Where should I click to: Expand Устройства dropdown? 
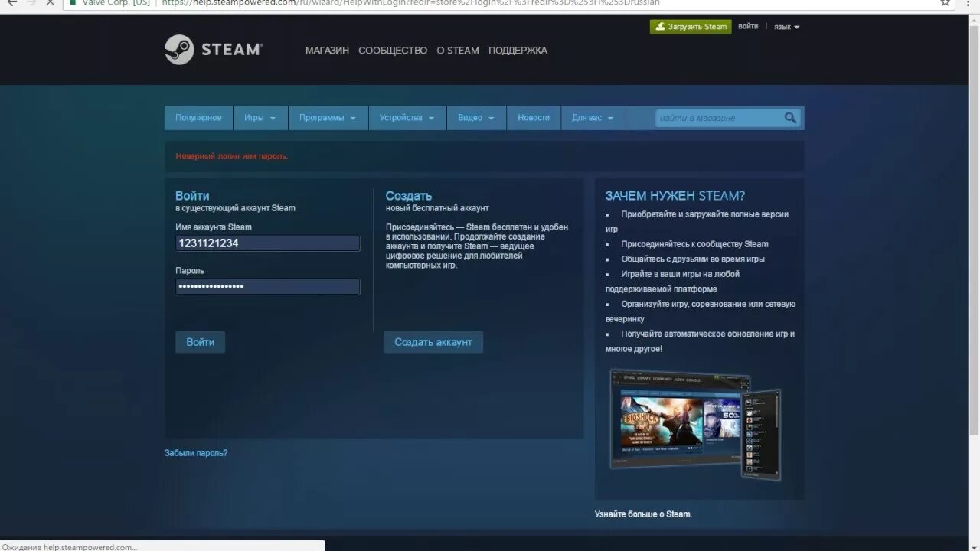coord(407,118)
